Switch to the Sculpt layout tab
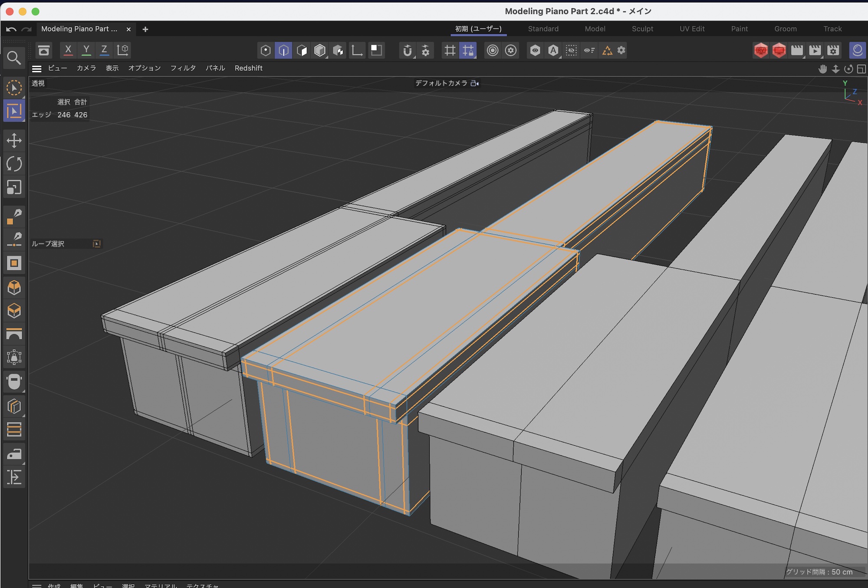The width and height of the screenshot is (868, 588). click(x=642, y=29)
